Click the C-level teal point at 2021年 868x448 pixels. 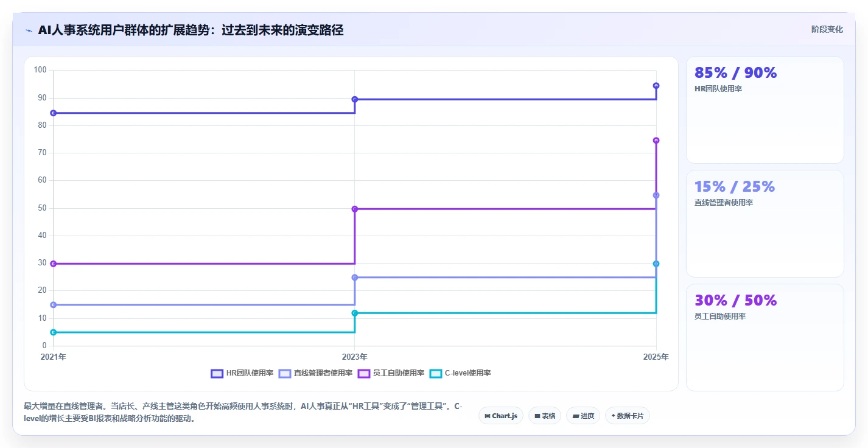53,332
